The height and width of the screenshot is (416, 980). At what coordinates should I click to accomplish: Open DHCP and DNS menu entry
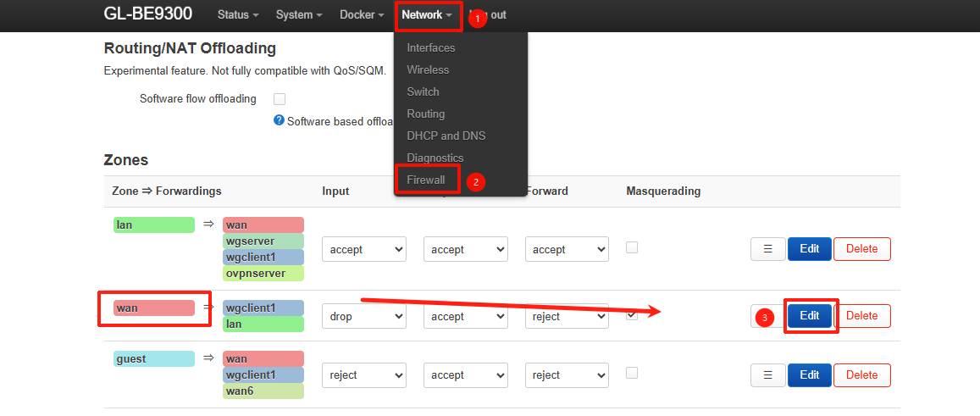(446, 136)
